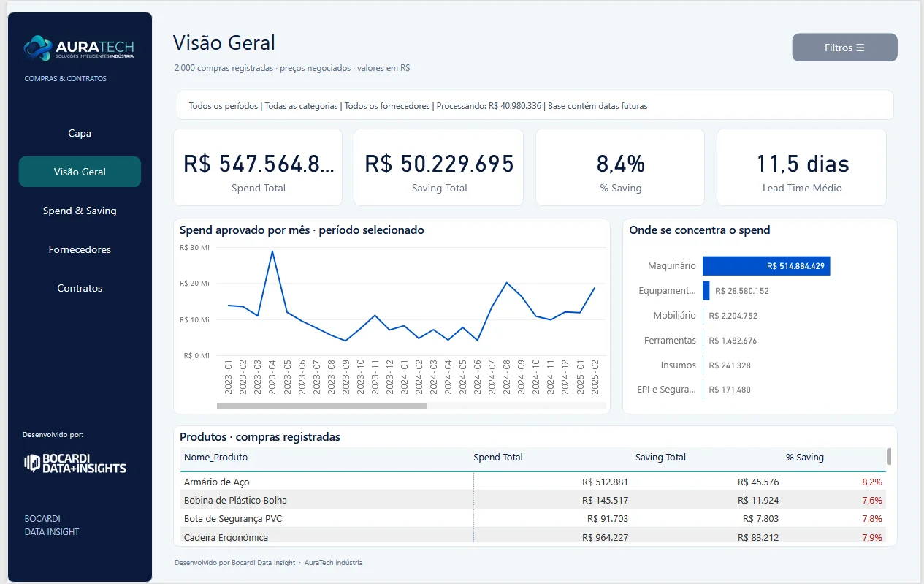Click the 2025-02 axis label
Image resolution: width=924 pixels, height=584 pixels.
[x=595, y=377]
